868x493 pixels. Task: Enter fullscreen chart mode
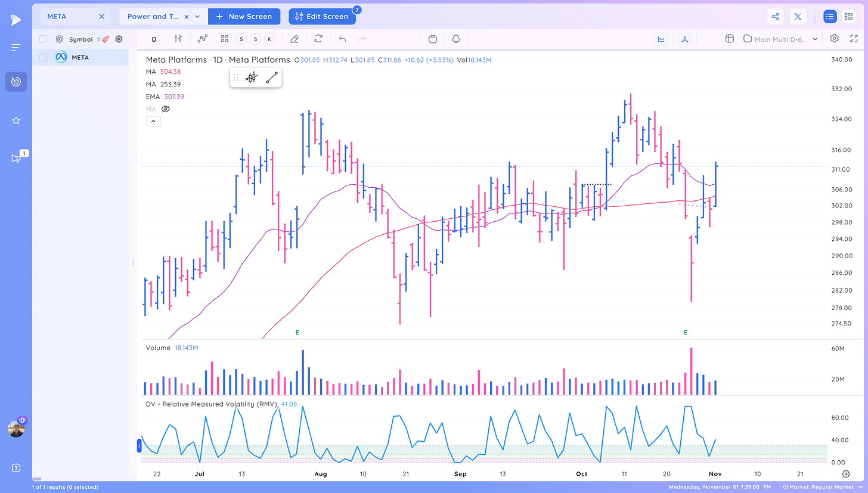coord(854,39)
